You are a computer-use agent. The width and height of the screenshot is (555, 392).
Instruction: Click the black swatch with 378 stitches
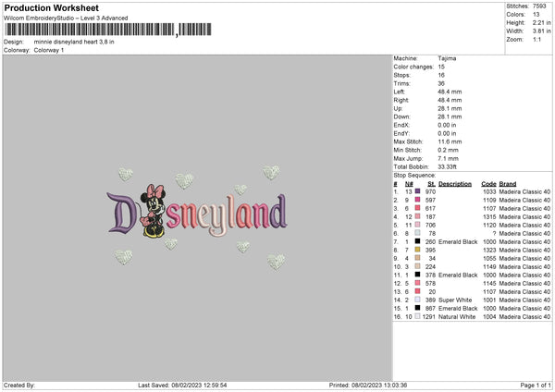(418, 275)
